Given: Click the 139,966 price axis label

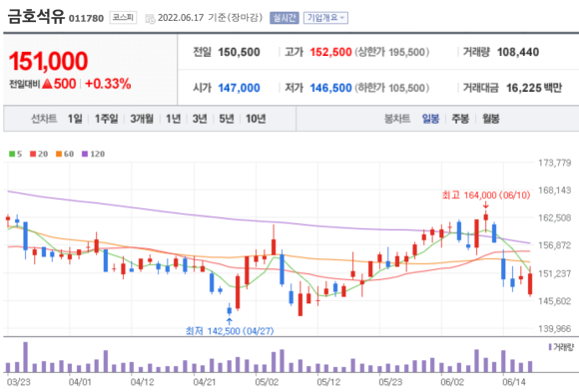Looking at the screenshot, I should click(x=555, y=328).
